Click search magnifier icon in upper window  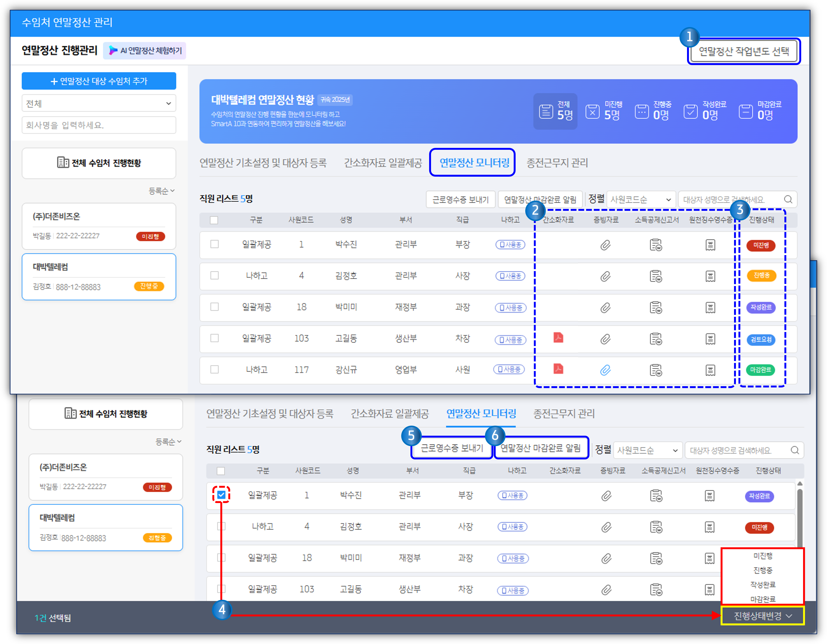[x=788, y=199]
